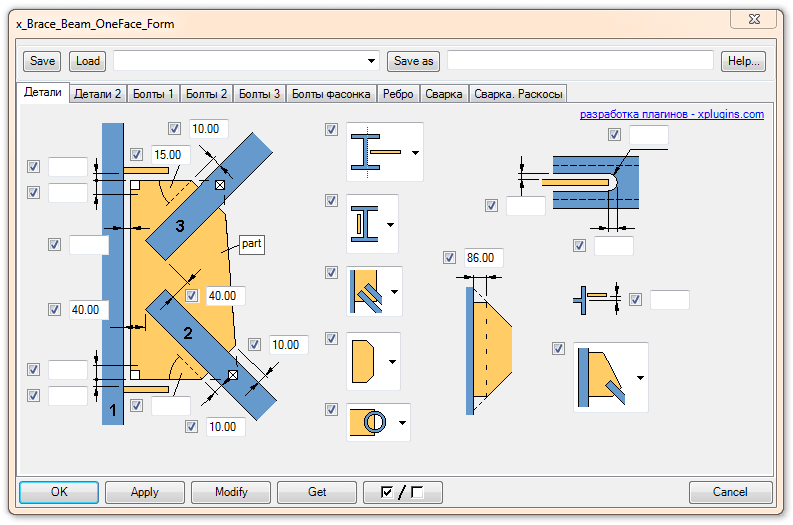793x525 pixels.
Task: Open the xplugins.com developer link
Action: [671, 114]
